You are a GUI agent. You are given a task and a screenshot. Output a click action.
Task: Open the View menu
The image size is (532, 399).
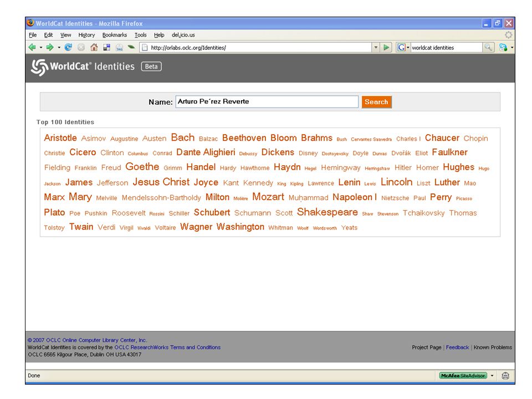click(x=66, y=35)
